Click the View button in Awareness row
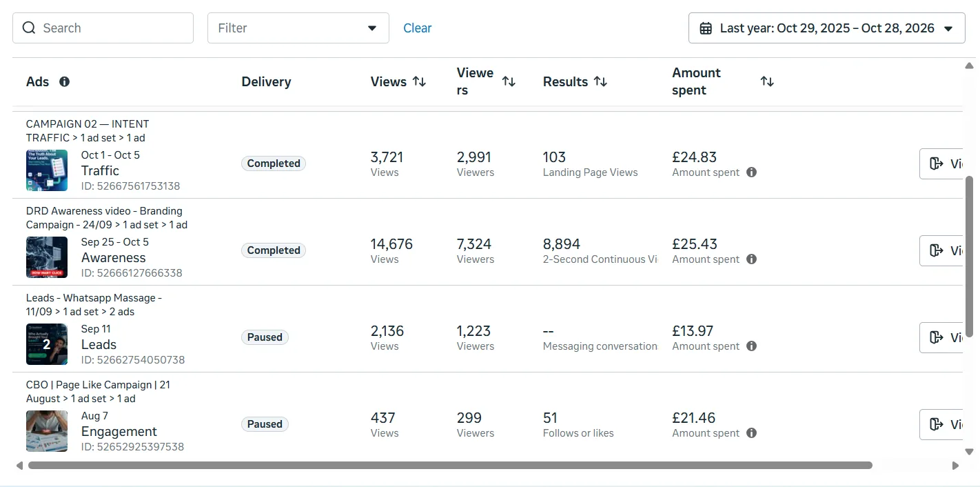 (941, 250)
